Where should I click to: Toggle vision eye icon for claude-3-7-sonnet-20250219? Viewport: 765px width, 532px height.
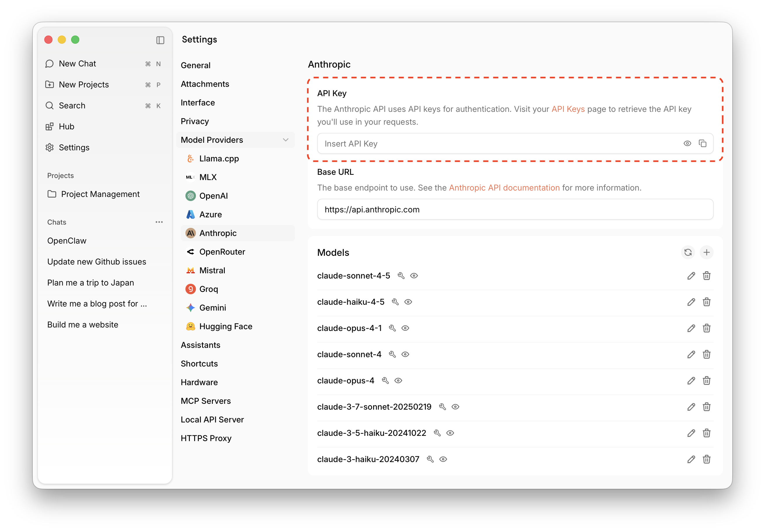coord(455,407)
